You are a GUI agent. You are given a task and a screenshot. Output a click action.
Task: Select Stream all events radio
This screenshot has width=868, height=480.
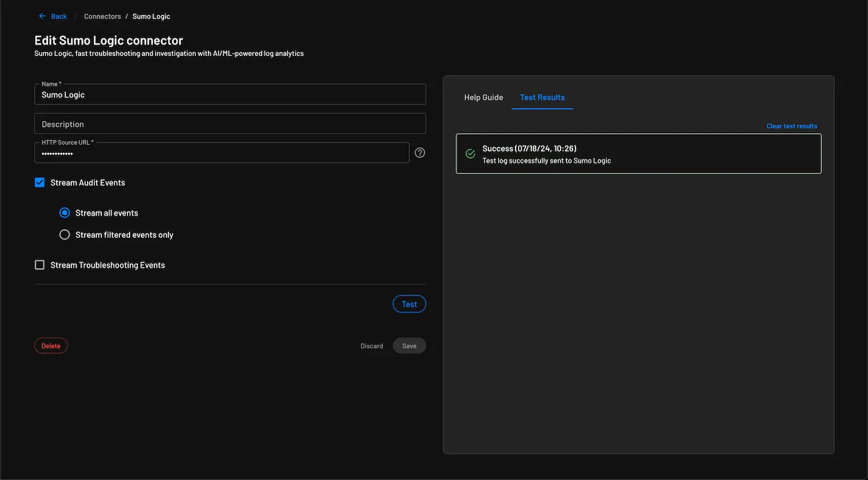(x=65, y=213)
